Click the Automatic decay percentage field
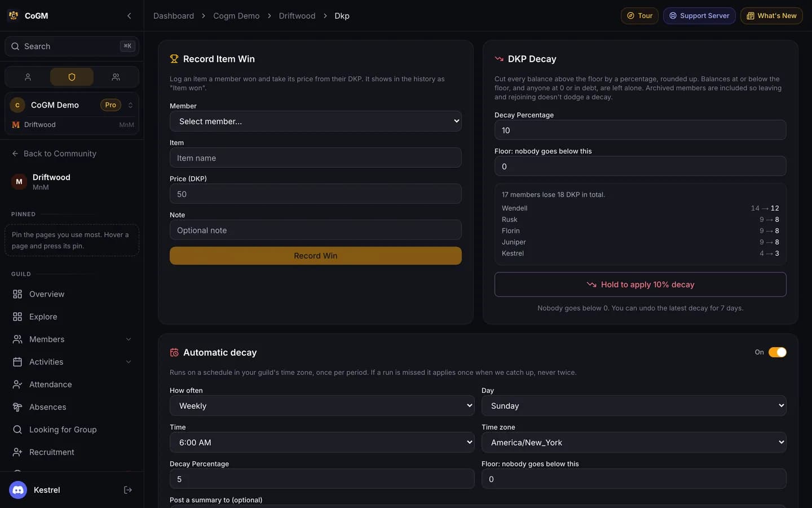This screenshot has height=508, width=812. [x=322, y=479]
